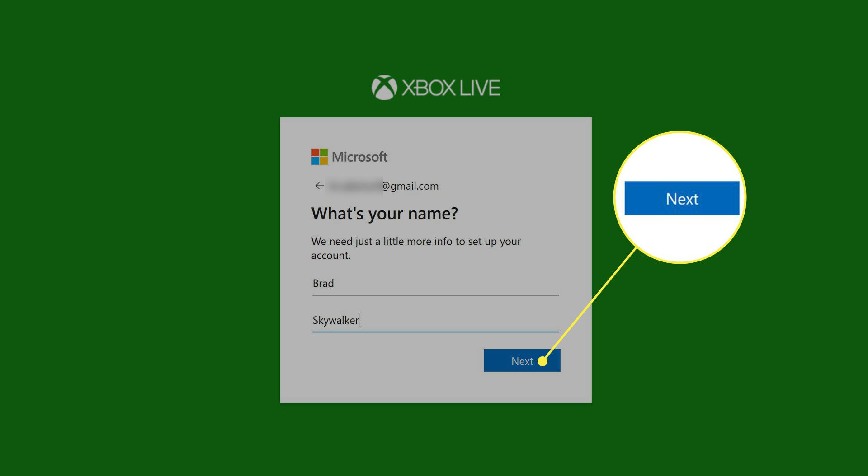Click the enlarged Next button in yellow circle
Image resolution: width=868 pixels, height=476 pixels.
[x=681, y=198]
